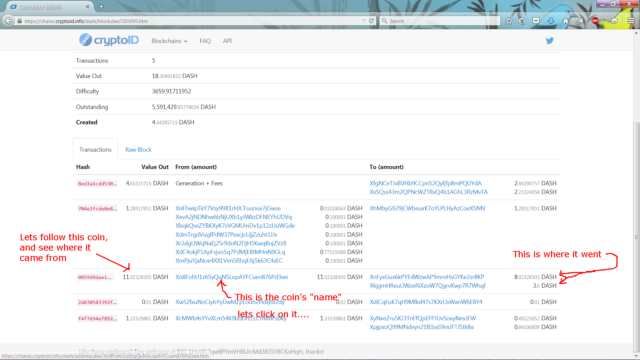Click the cryptoID logo
The height and width of the screenshot is (360, 640).
(x=109, y=40)
